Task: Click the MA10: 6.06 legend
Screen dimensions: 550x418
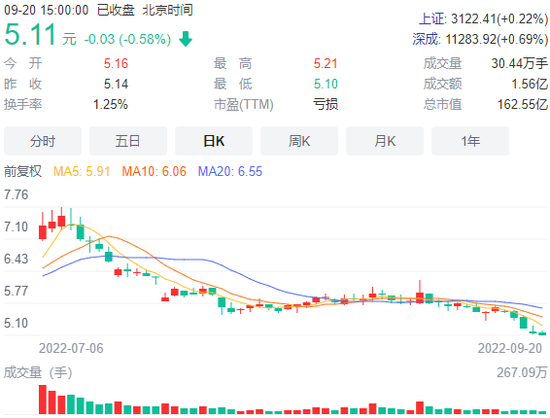Action: coord(154,171)
